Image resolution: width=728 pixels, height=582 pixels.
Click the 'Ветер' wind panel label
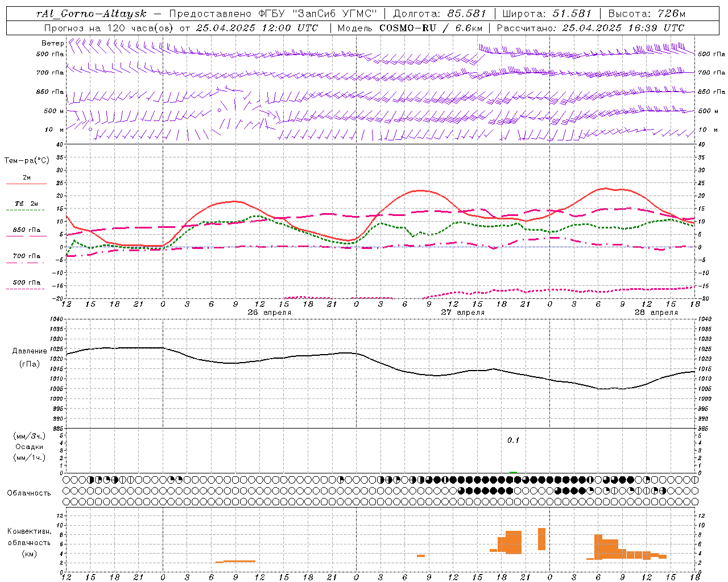pyautogui.click(x=52, y=43)
